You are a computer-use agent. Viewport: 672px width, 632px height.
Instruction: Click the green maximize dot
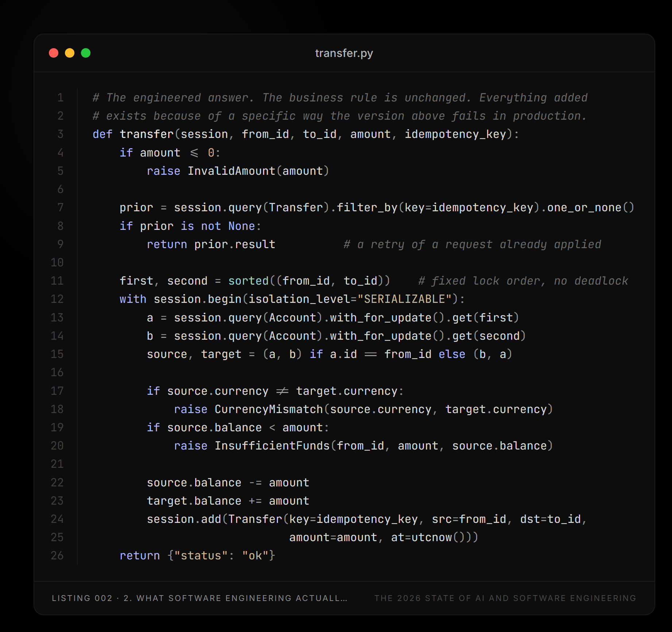(x=86, y=53)
